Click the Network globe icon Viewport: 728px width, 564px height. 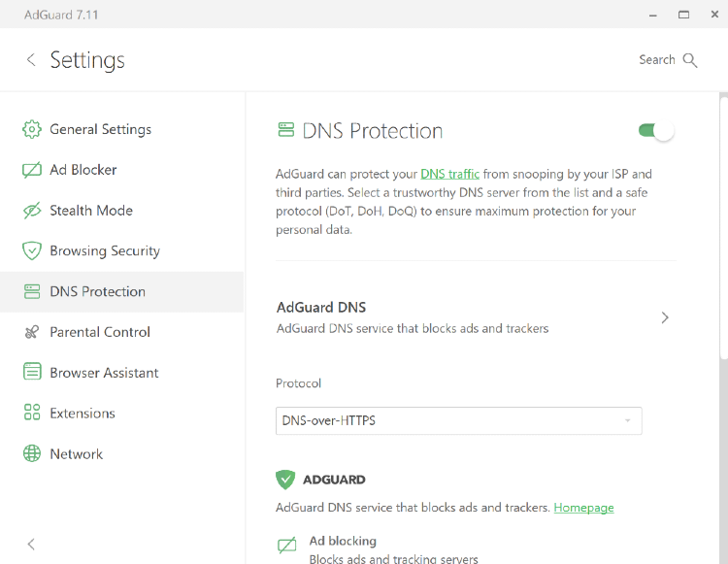coord(32,453)
